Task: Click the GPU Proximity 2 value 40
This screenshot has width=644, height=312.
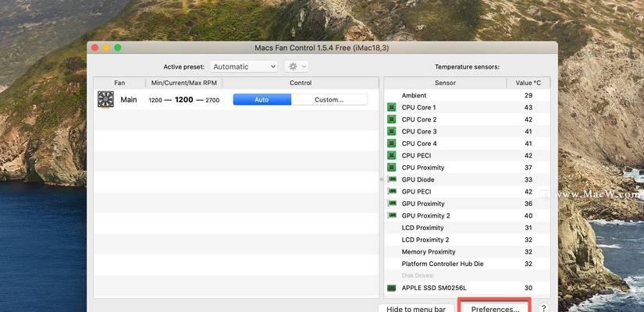Action: click(528, 215)
